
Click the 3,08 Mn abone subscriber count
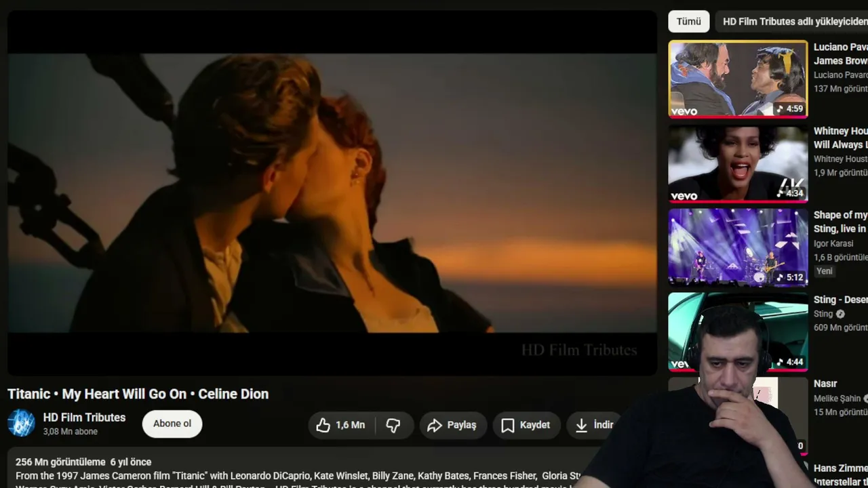[71, 432]
